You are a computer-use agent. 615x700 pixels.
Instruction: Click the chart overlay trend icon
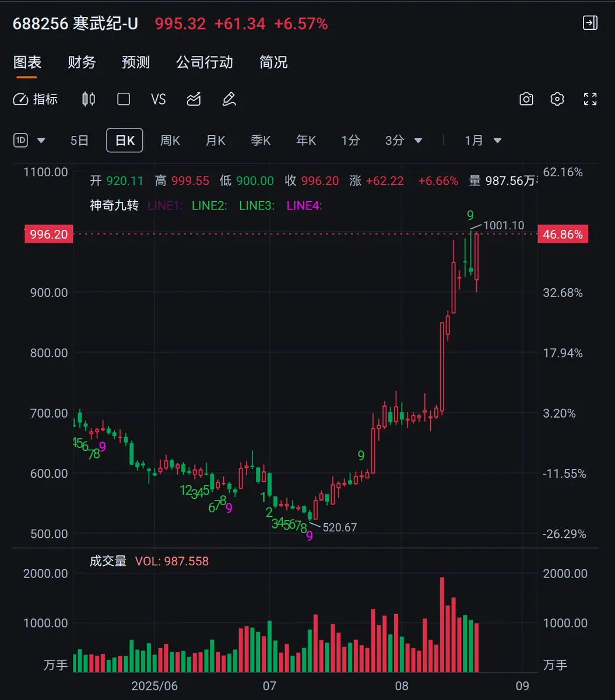click(194, 99)
